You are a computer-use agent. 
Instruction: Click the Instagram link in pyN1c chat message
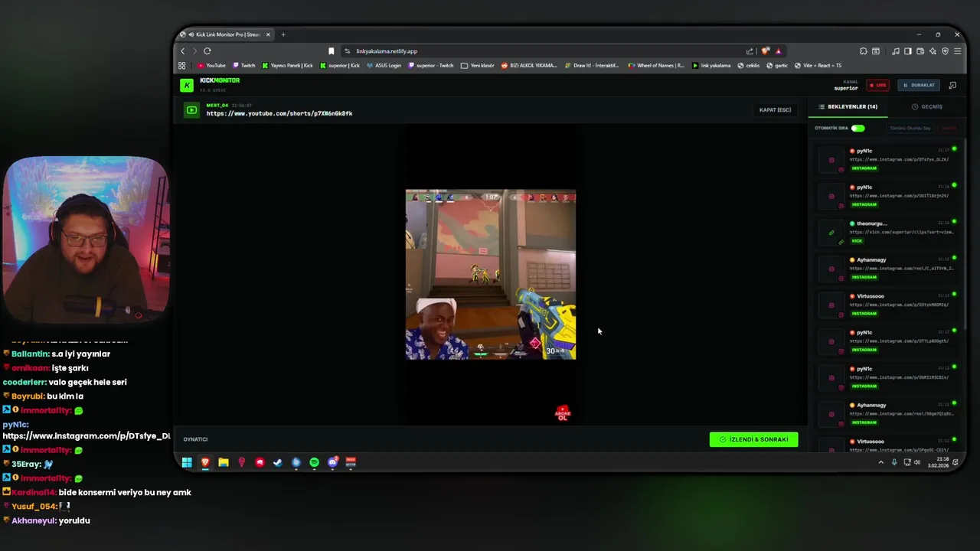point(87,436)
